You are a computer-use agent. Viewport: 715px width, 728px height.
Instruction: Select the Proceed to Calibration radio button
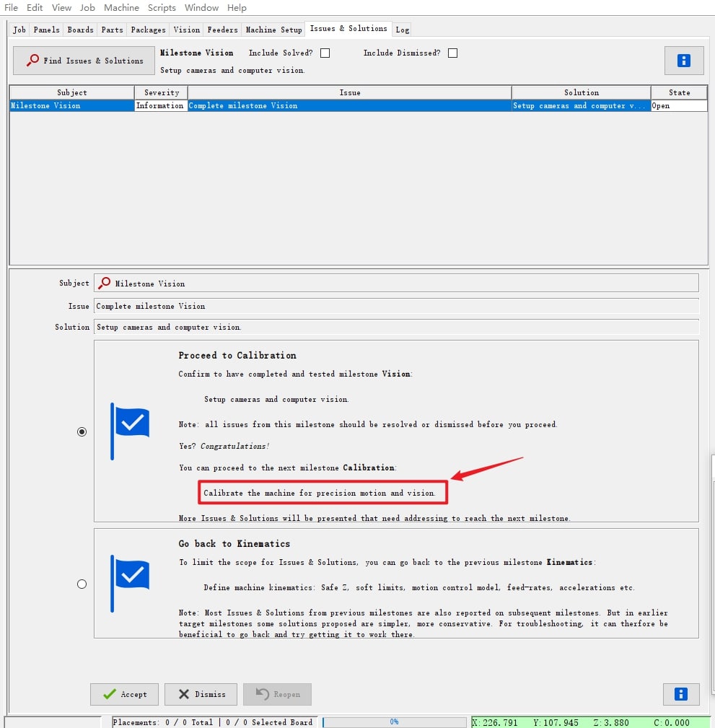tap(82, 431)
